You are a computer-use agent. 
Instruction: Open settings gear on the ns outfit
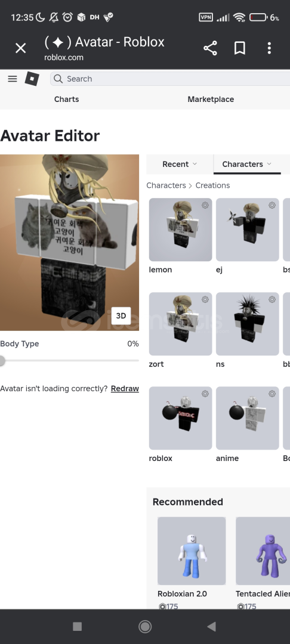click(272, 299)
